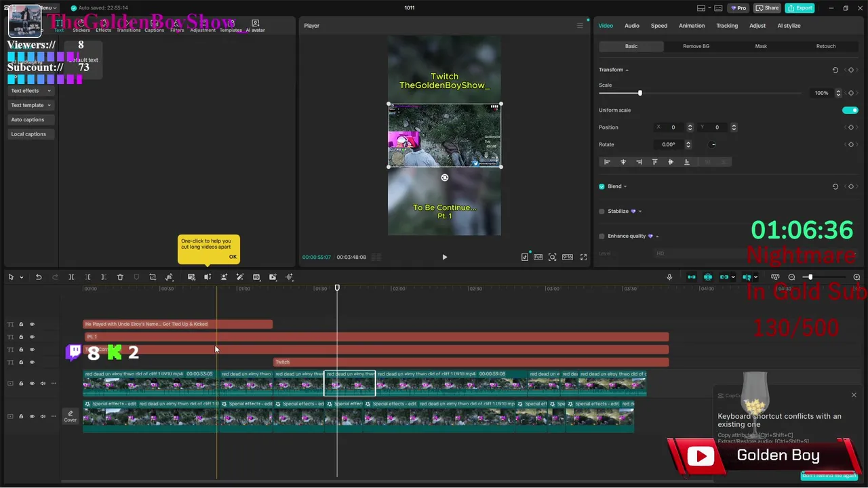The image size is (868, 488).
Task: Lock the Twitch text track
Action: click(21, 362)
